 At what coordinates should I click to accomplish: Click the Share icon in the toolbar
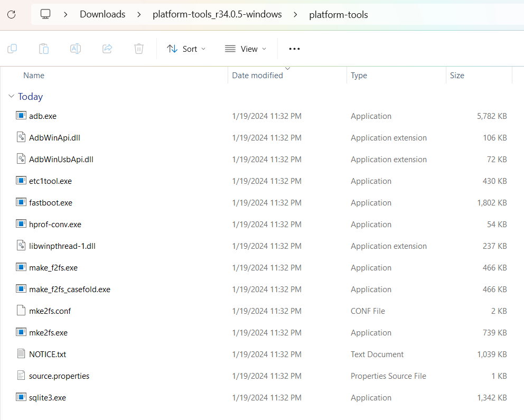point(107,48)
